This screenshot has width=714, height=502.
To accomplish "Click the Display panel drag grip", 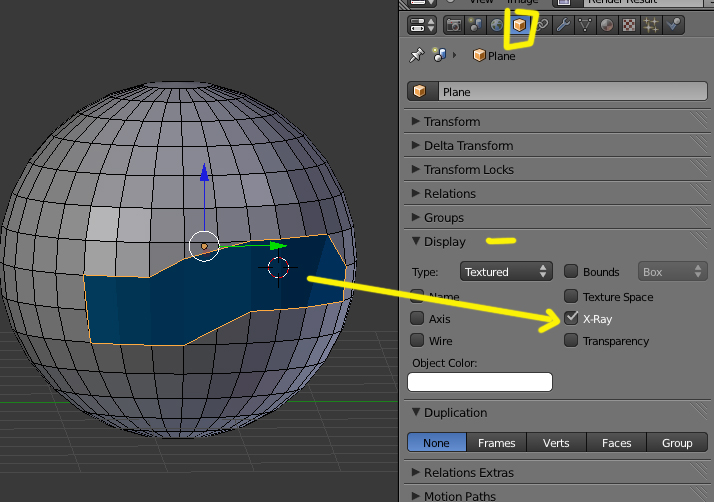I will coord(700,241).
